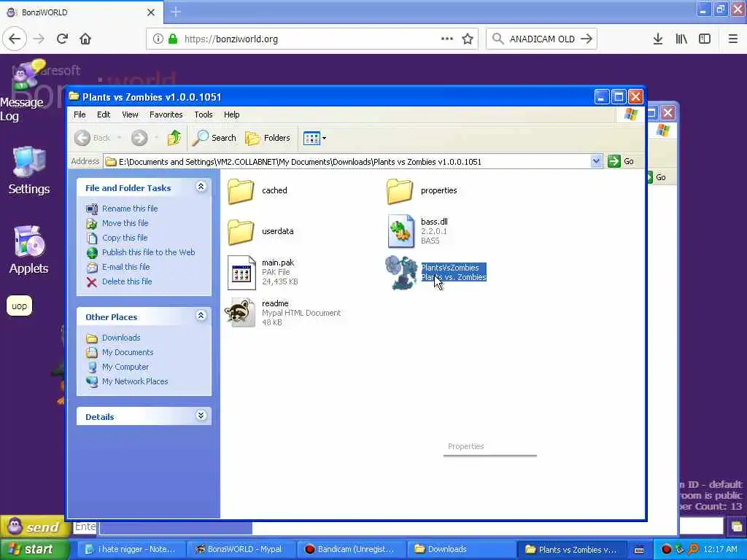Go to Downloads in Other Places

point(121,338)
